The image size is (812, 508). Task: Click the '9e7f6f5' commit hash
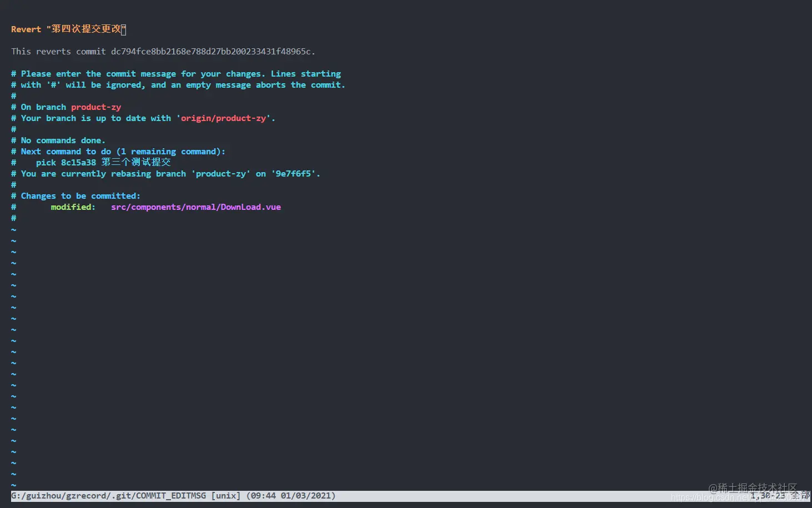point(294,174)
